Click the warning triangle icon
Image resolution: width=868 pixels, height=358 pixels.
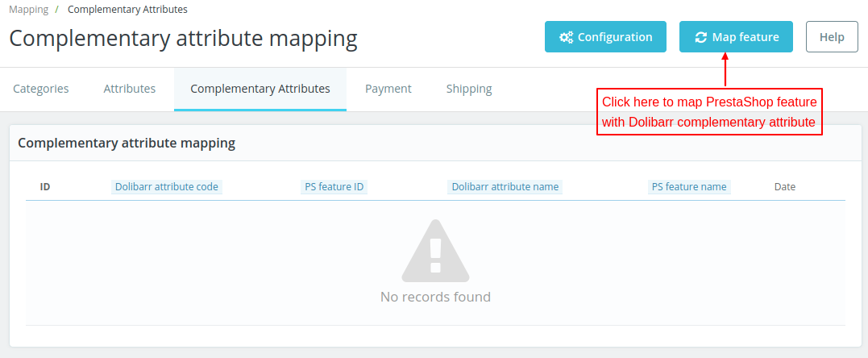click(435, 250)
